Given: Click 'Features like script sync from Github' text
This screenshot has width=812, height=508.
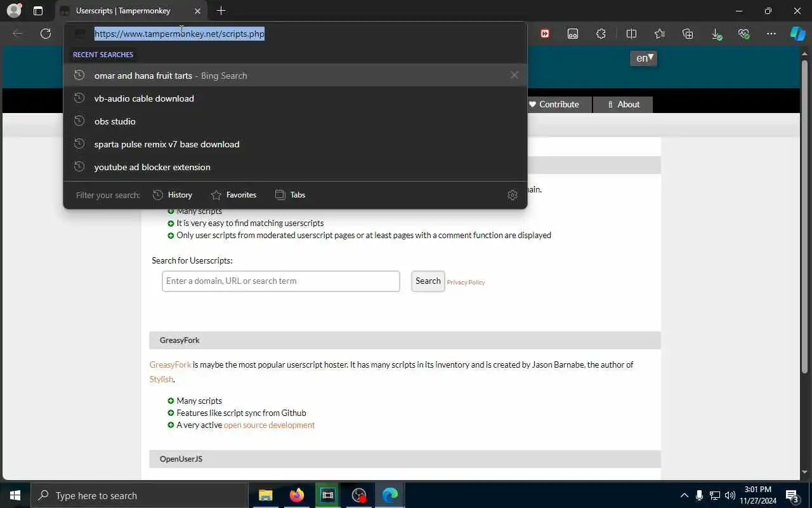Looking at the screenshot, I should tap(241, 413).
